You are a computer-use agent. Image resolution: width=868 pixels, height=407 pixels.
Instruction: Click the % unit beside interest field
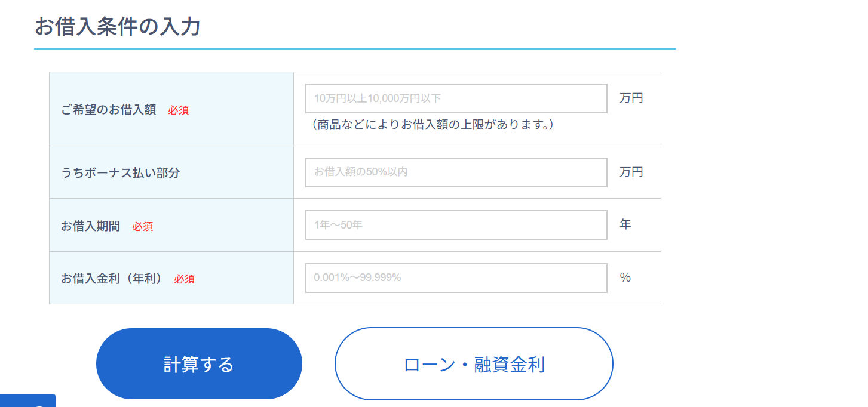coord(625,278)
